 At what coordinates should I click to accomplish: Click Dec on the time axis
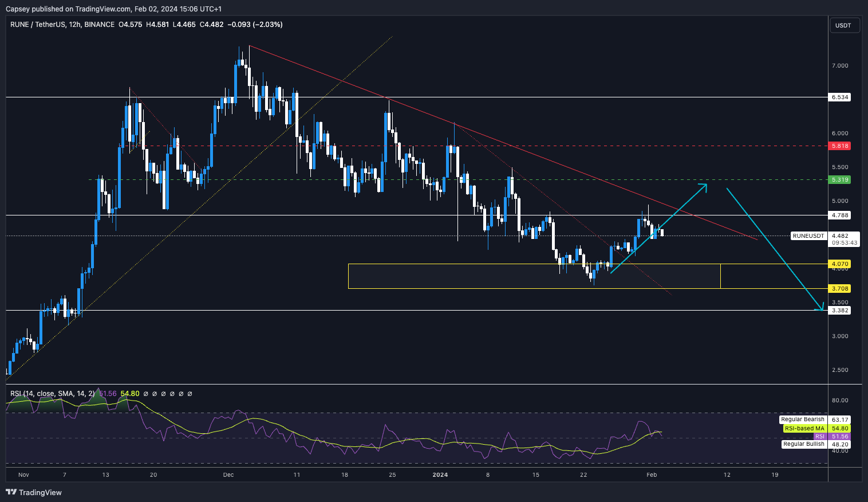pos(228,474)
